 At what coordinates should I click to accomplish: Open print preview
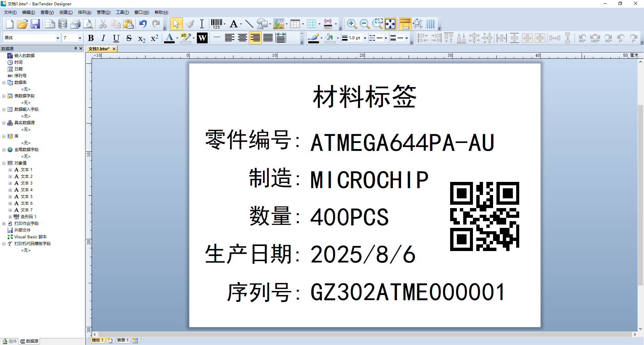click(88, 24)
